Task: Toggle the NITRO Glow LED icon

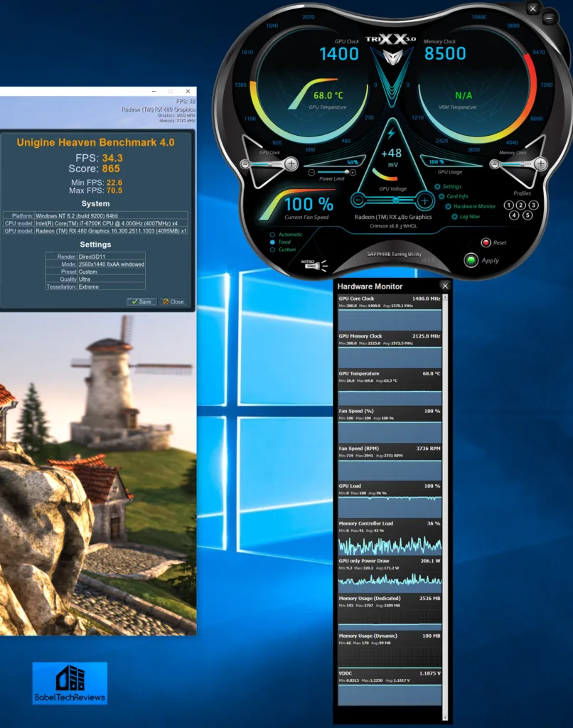Action: [x=314, y=265]
